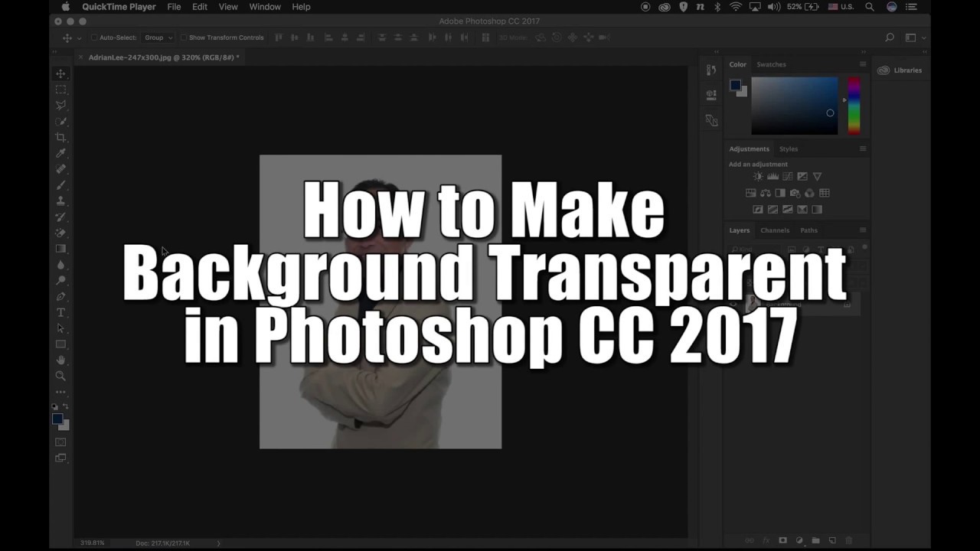Select the Dodge tool
980x551 pixels.
coord(60,281)
